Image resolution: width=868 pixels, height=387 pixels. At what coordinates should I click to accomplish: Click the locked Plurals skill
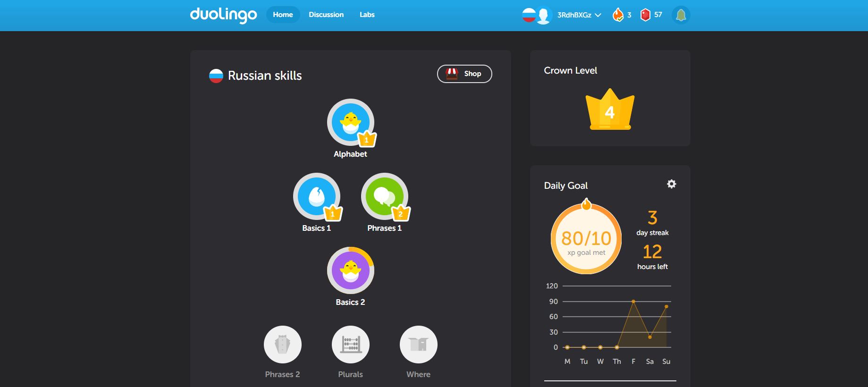point(350,345)
